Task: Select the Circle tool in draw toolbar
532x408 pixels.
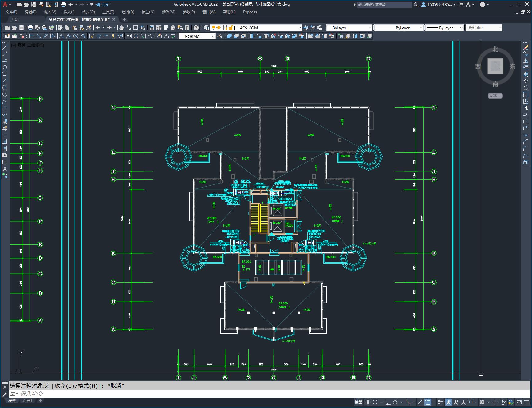Action: [x=5, y=88]
